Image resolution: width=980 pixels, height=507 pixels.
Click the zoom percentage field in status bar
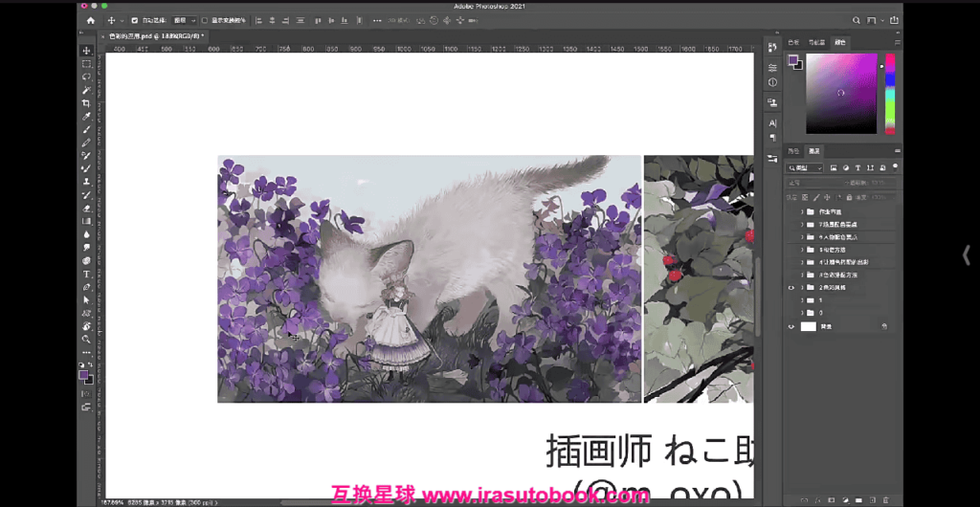(x=111, y=502)
